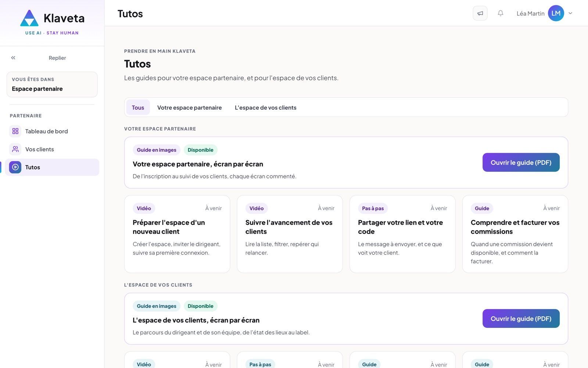Click title Votre espace partenaire, écran par écran
This screenshot has width=588, height=368.
pos(198,164)
